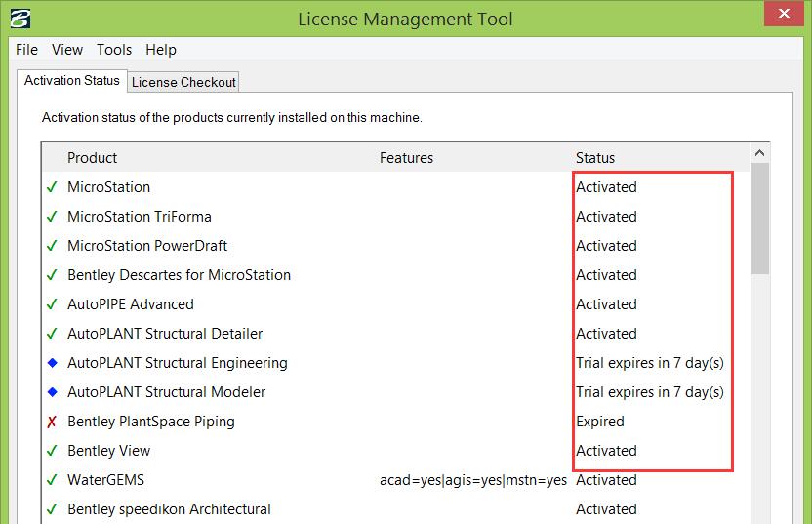
Task: Click the blue diamond beside AutoPLANT Structural Modeler
Action: tap(52, 392)
